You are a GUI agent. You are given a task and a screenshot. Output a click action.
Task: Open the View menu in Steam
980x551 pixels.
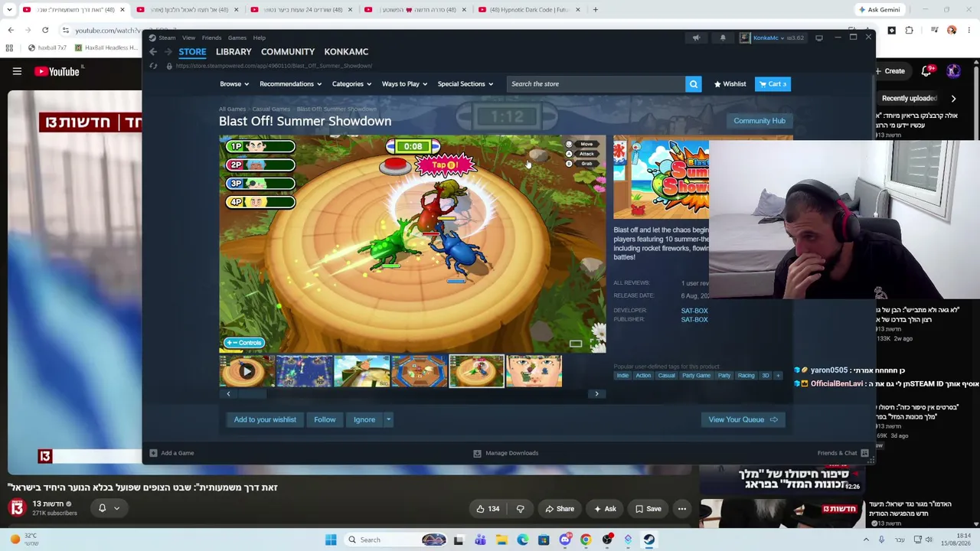click(x=188, y=37)
